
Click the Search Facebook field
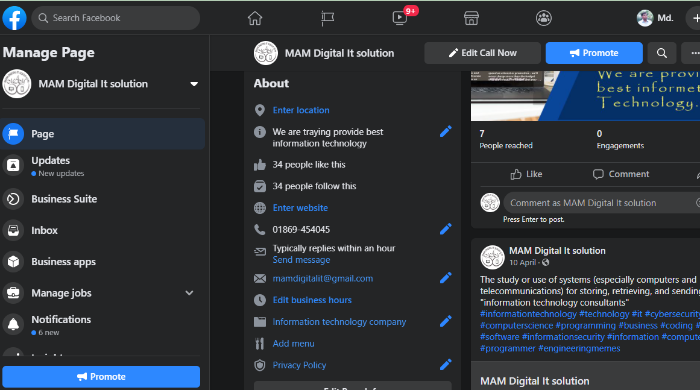tap(116, 18)
